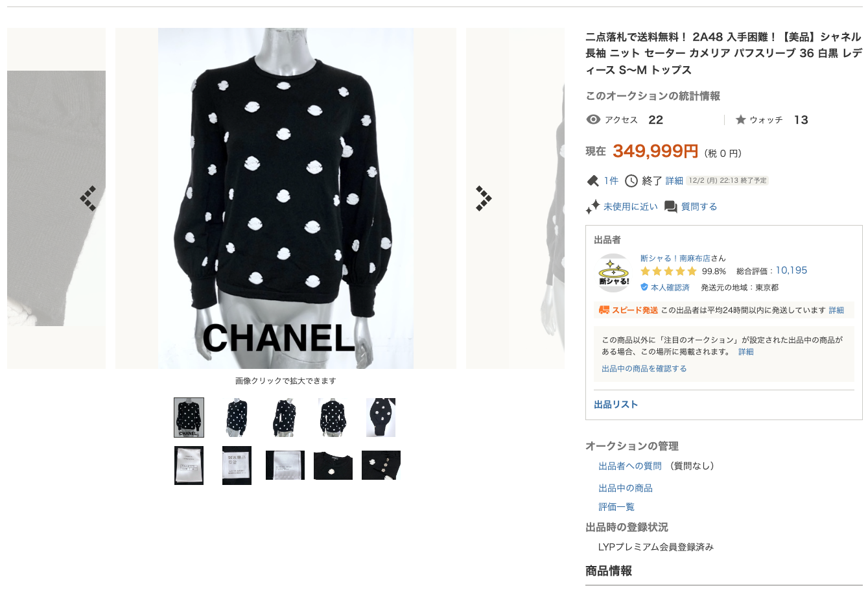The height and width of the screenshot is (590, 868).
Task: Click the eye access count icon
Action: tap(593, 120)
